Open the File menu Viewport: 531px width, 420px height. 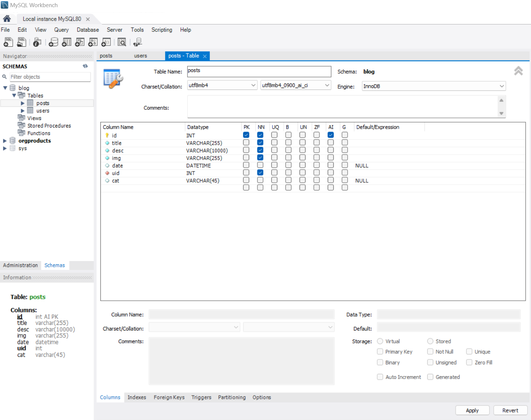[5, 30]
